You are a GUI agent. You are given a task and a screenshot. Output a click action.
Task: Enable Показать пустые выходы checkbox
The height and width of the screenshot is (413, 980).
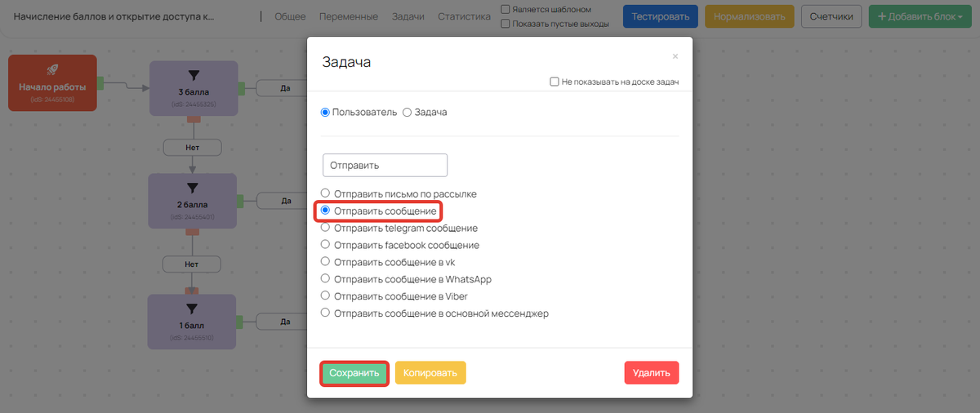(506, 24)
